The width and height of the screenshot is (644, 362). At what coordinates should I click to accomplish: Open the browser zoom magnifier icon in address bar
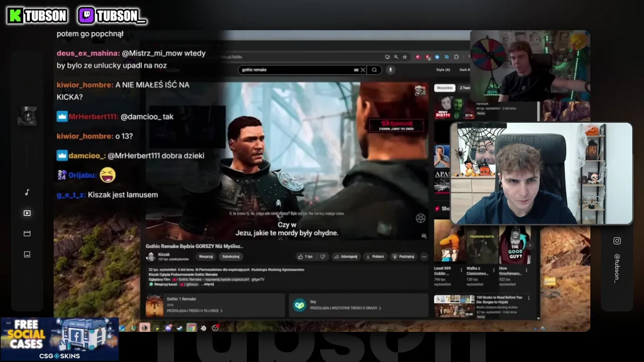(396, 57)
